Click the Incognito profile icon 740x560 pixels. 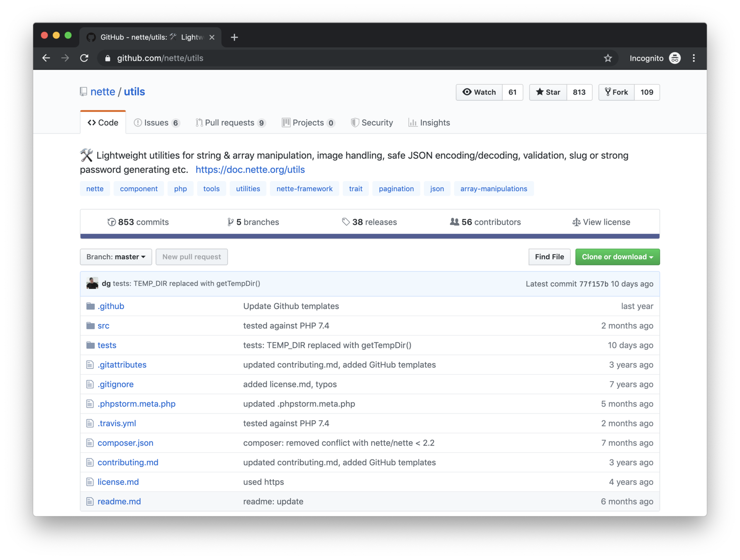(x=675, y=58)
